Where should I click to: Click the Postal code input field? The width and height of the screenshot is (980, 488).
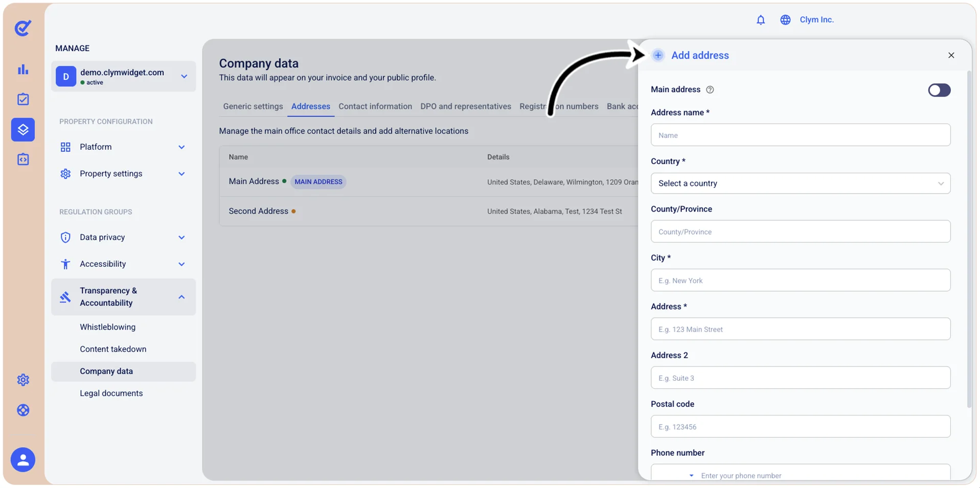click(x=800, y=426)
